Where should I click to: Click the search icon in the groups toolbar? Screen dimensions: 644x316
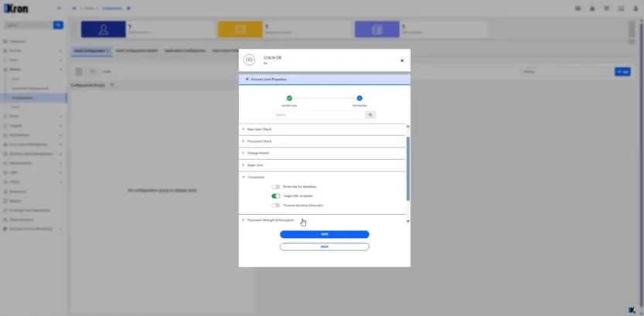(x=93, y=71)
